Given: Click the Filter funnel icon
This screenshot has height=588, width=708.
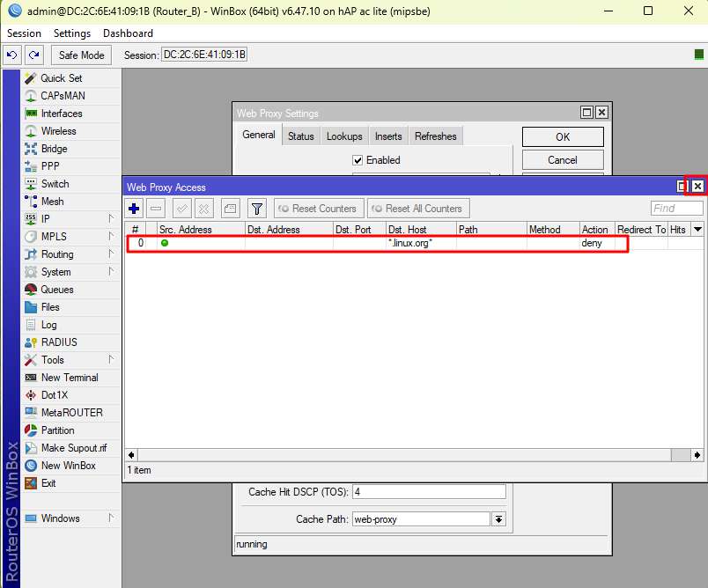Looking at the screenshot, I should click(x=256, y=209).
